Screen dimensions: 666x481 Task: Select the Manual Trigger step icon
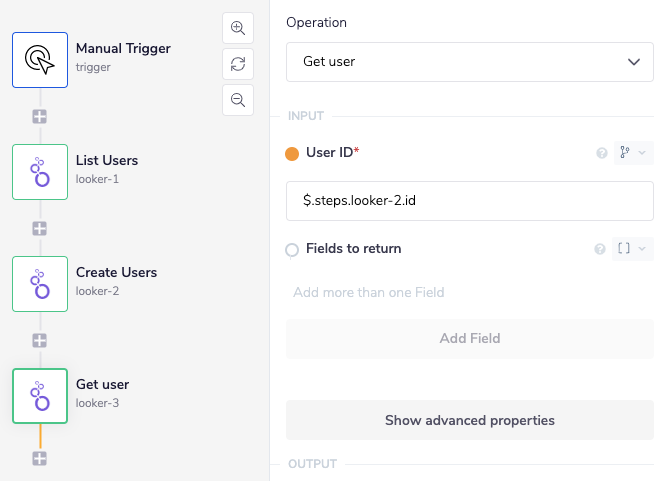[40, 59]
